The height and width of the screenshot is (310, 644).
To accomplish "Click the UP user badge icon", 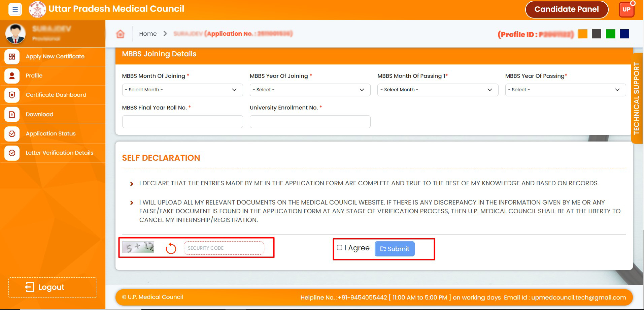I will coord(626,9).
